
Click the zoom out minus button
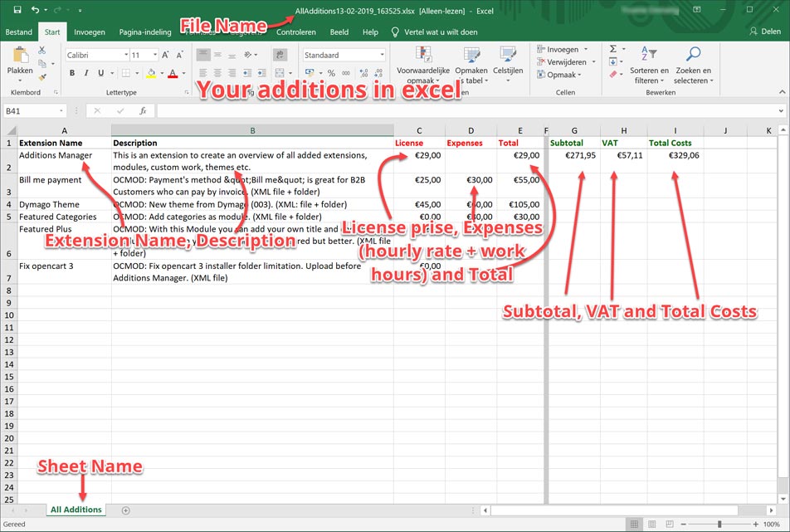683,525
